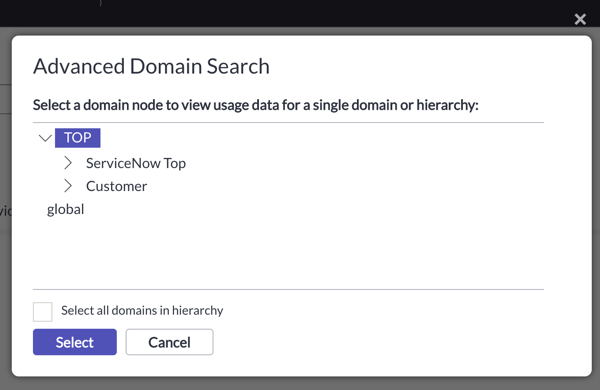Image resolution: width=600 pixels, height=390 pixels.
Task: Select the ServiceNow Top domain
Action: pyautogui.click(x=136, y=163)
